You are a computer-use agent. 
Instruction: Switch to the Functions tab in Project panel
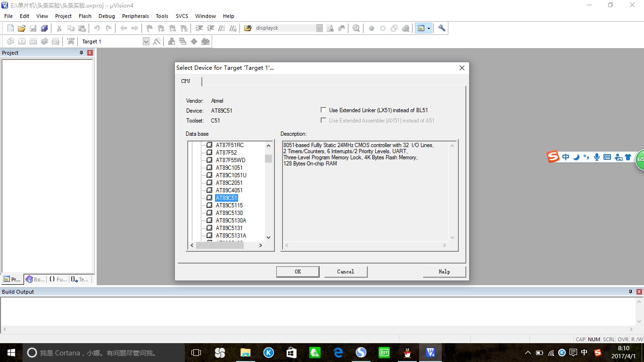pyautogui.click(x=58, y=280)
